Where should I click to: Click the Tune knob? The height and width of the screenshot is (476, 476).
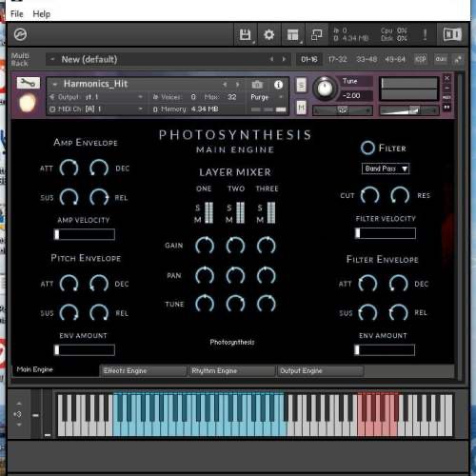(x=325, y=88)
